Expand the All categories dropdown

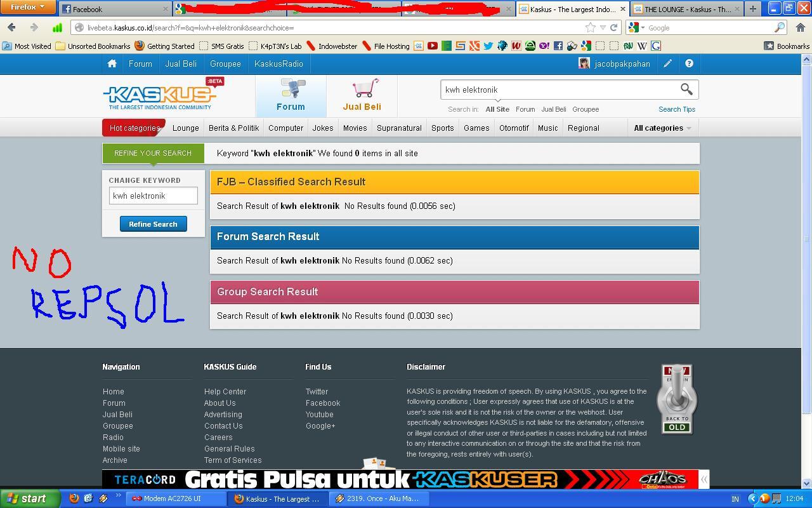click(662, 128)
